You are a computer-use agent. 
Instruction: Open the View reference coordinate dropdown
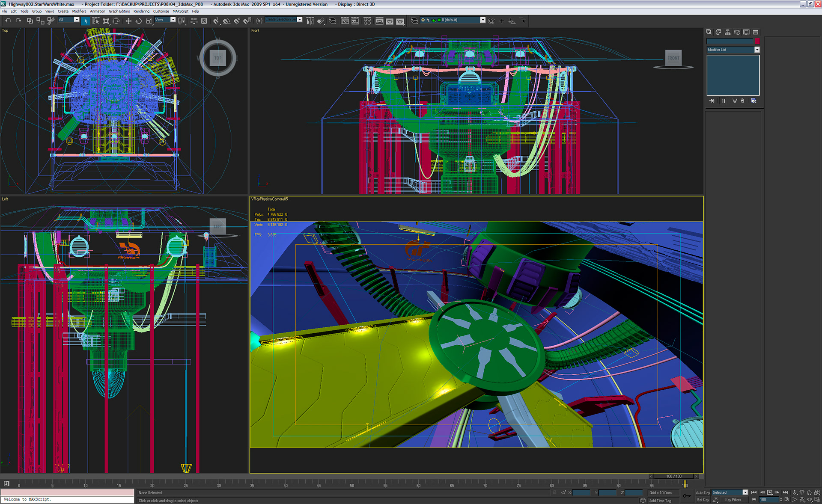tap(173, 20)
